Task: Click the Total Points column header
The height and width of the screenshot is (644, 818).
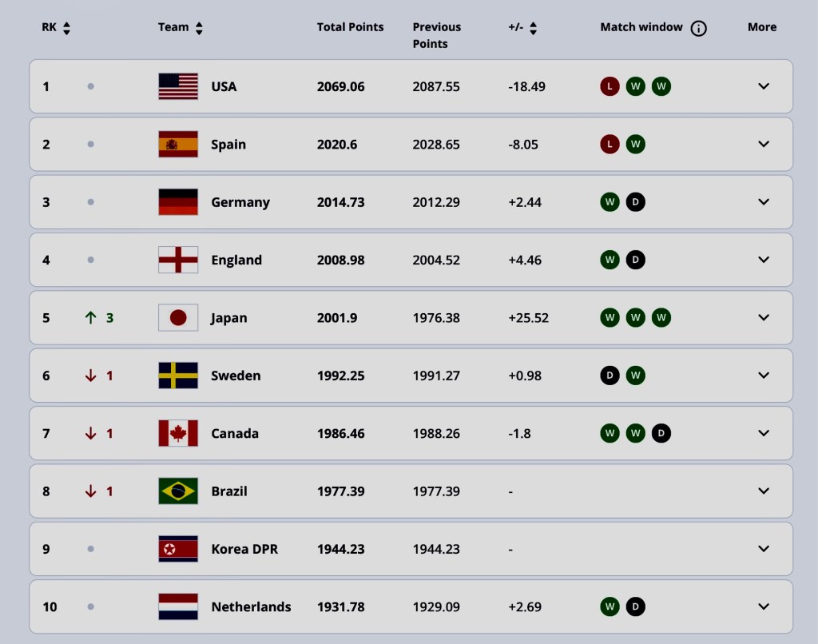Action: tap(350, 27)
